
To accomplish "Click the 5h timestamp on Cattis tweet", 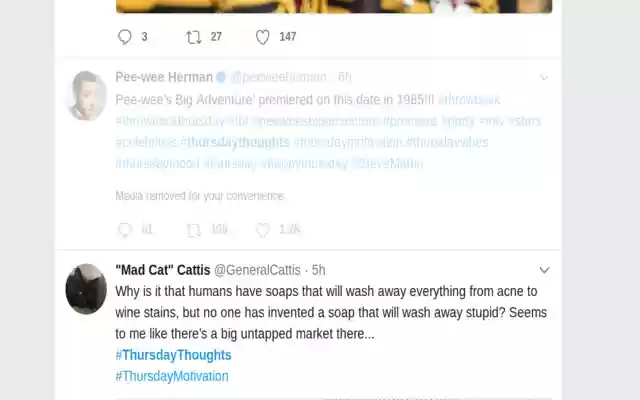I will (319, 270).
